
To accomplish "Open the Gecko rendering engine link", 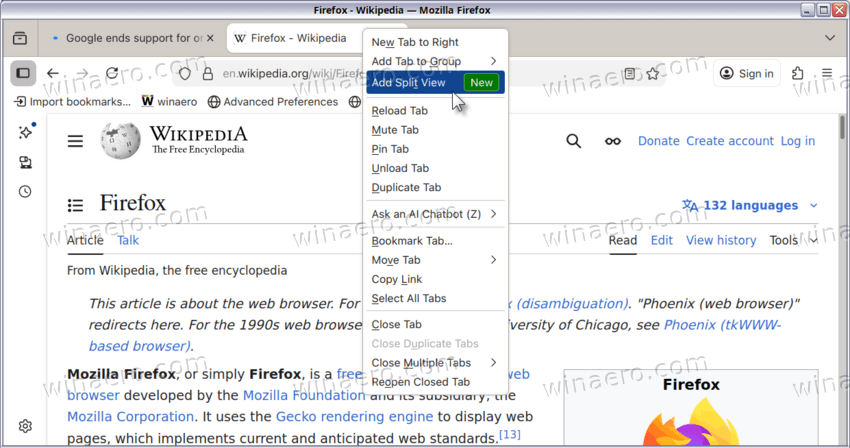I will (x=355, y=417).
